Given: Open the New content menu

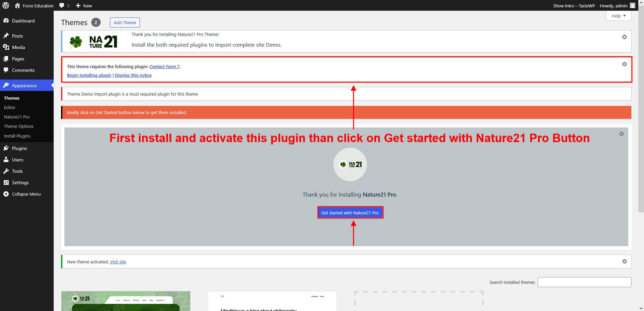Looking at the screenshot, I should click(x=84, y=6).
